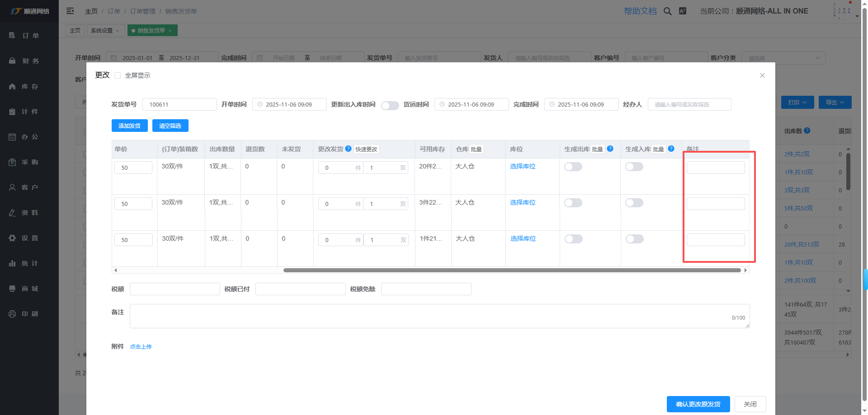
Task: Open the 财务 sidebar menu icon
Action: point(12,61)
